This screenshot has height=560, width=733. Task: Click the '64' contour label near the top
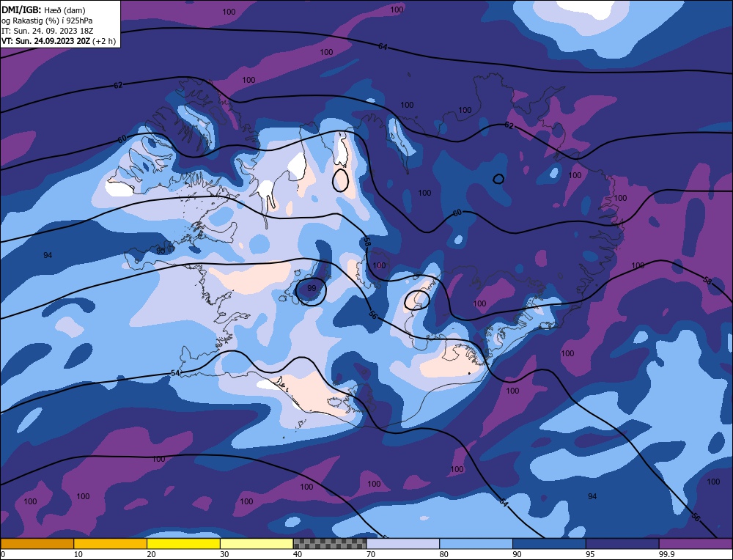coord(383,46)
